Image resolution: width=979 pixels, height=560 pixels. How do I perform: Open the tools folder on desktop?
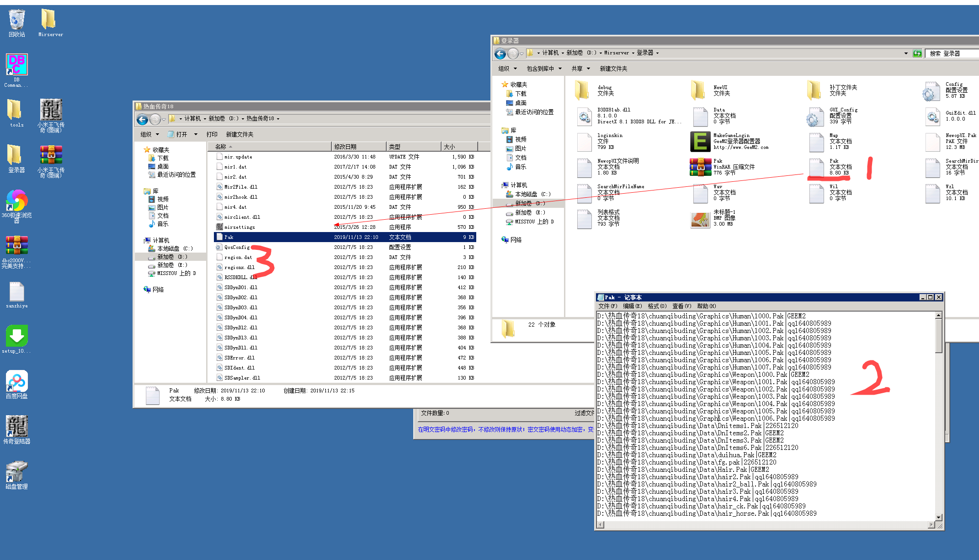pyautogui.click(x=16, y=113)
